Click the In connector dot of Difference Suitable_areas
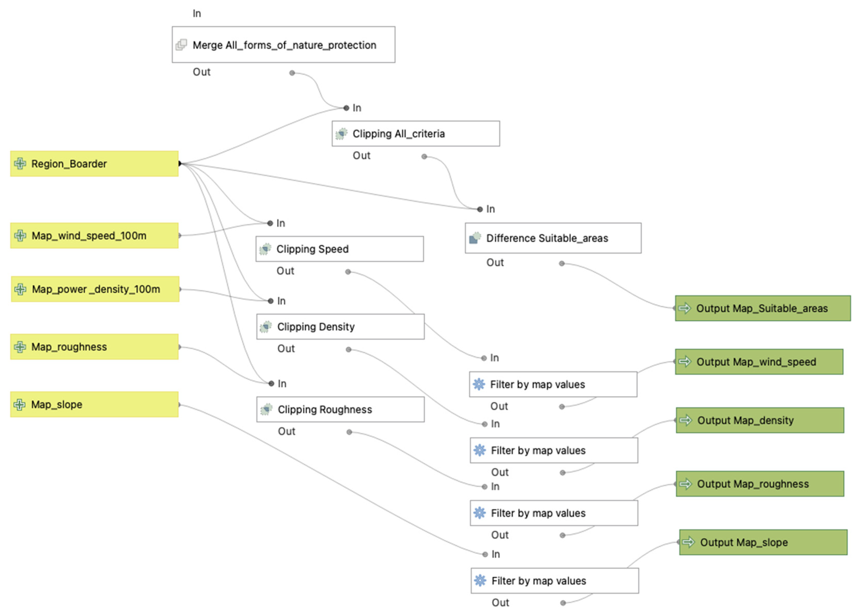This screenshot has width=856, height=616. (x=480, y=209)
